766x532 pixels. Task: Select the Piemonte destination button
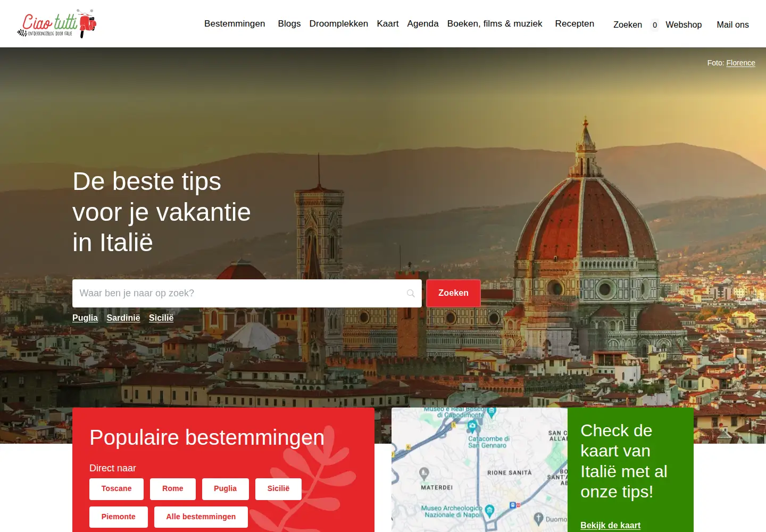119,517
